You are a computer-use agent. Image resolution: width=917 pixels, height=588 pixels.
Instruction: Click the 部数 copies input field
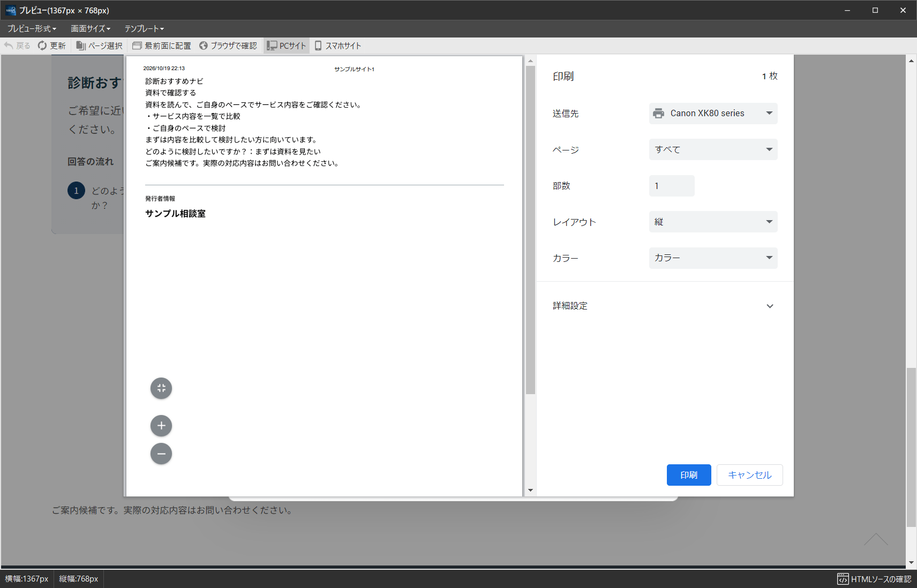672,186
